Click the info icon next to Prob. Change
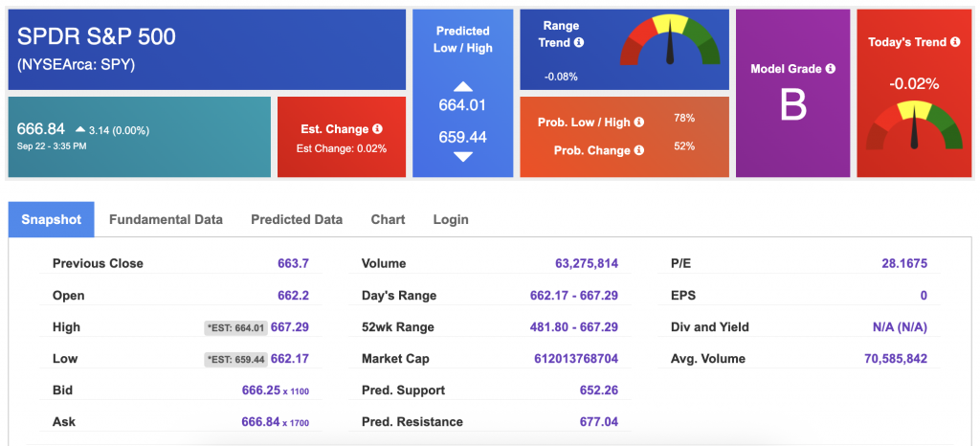The image size is (980, 446). click(638, 150)
